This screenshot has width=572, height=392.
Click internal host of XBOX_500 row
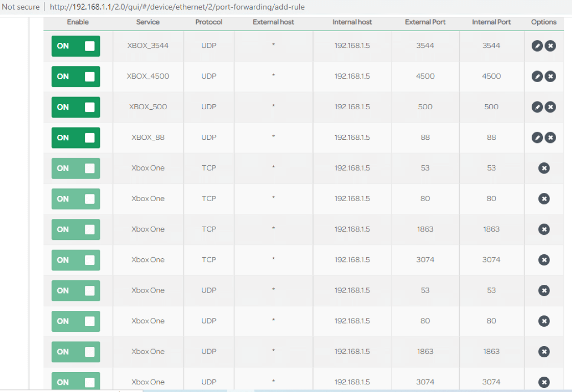pos(352,107)
